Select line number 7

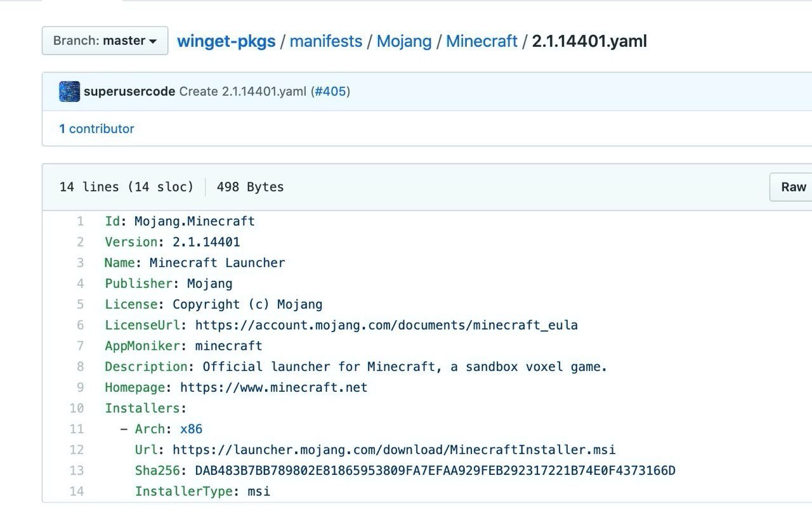pos(81,346)
